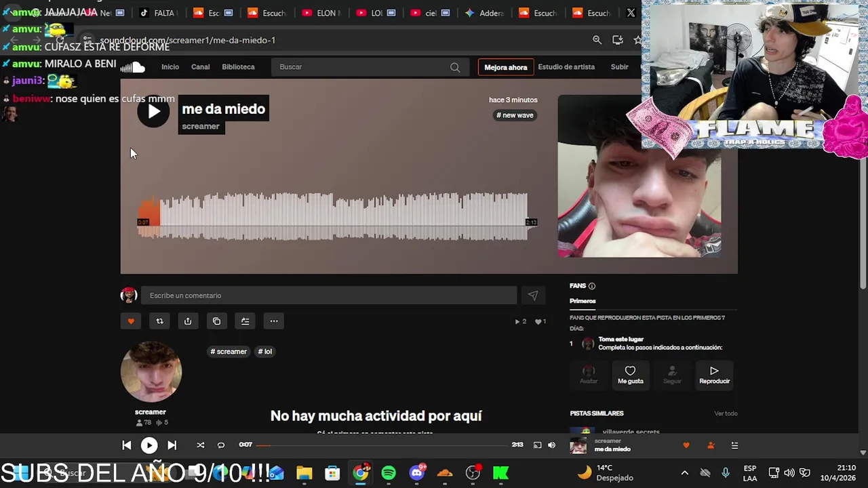Open the green Kick app on taskbar

501,473
